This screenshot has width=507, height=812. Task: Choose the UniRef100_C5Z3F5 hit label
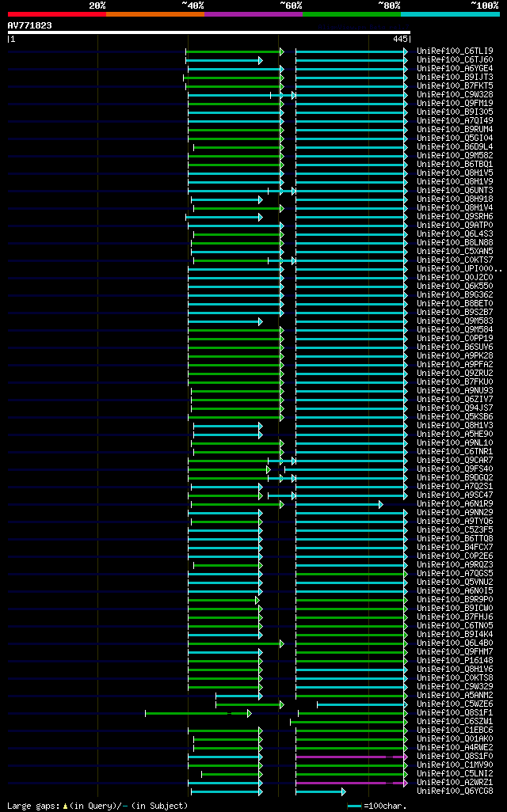(x=456, y=529)
